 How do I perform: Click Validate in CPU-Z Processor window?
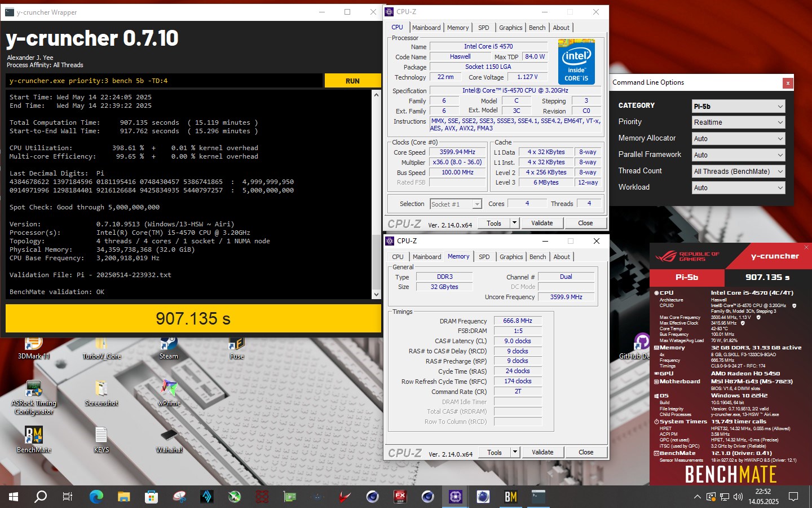542,223
